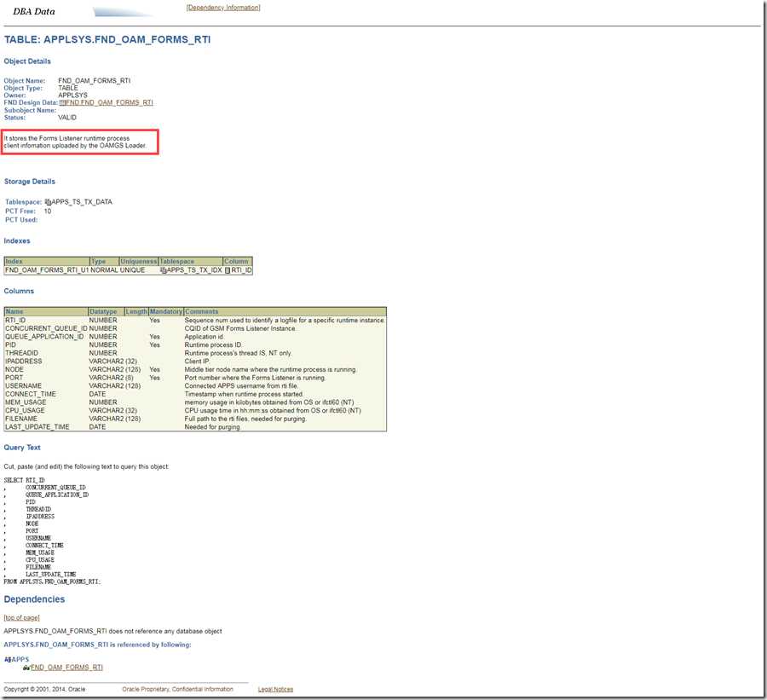Click the 'Runtime process ID.' comment cell
This screenshot has height=700, width=767.
coord(213,345)
